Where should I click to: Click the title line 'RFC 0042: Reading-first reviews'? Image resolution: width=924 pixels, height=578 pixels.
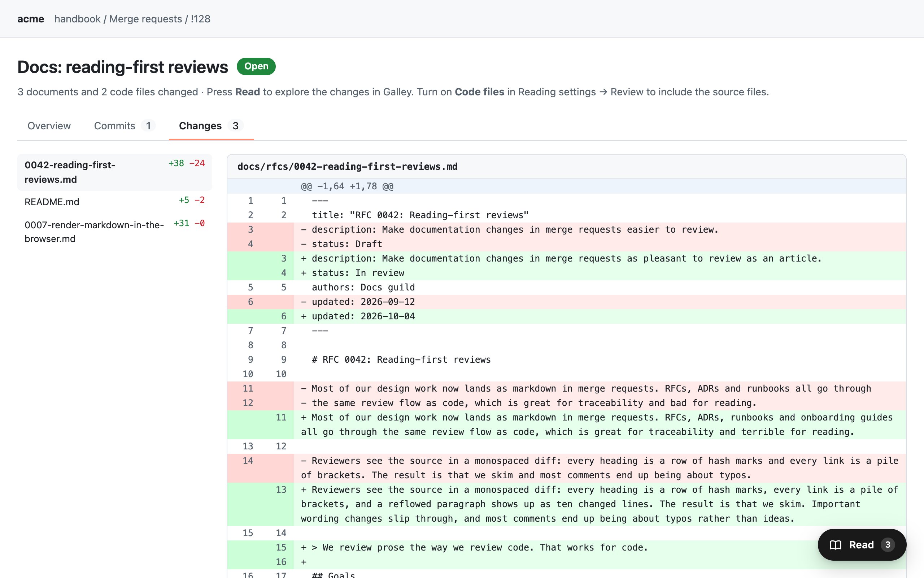pos(566,215)
